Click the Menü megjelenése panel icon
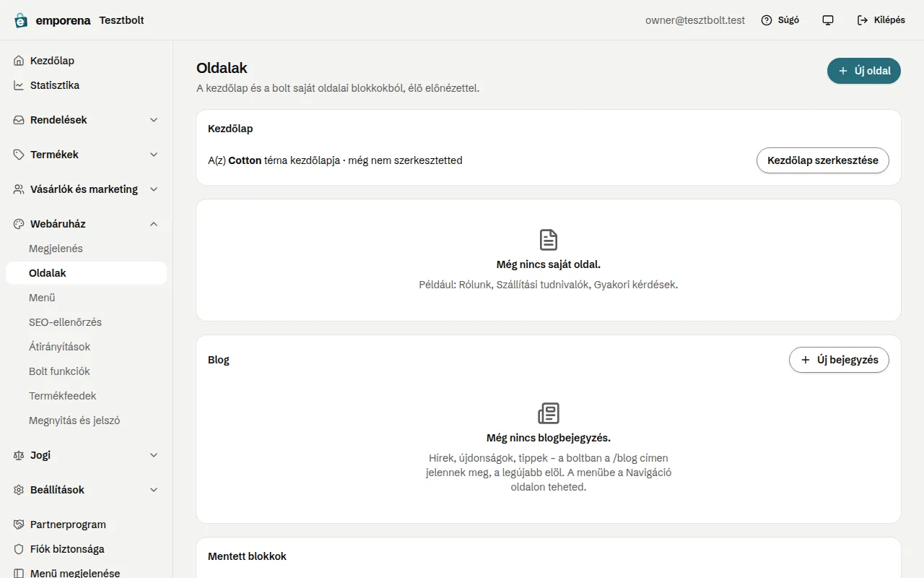Image resolution: width=924 pixels, height=578 pixels. click(x=19, y=573)
